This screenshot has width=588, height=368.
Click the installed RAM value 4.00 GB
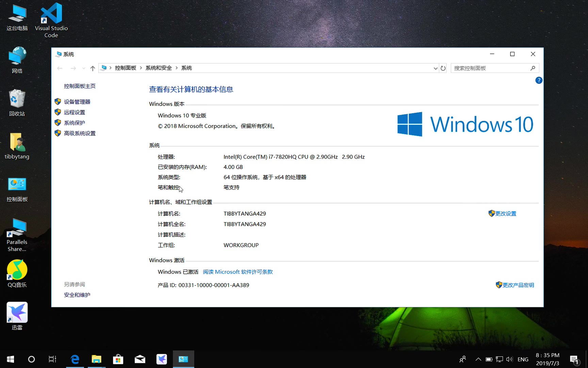[233, 167]
